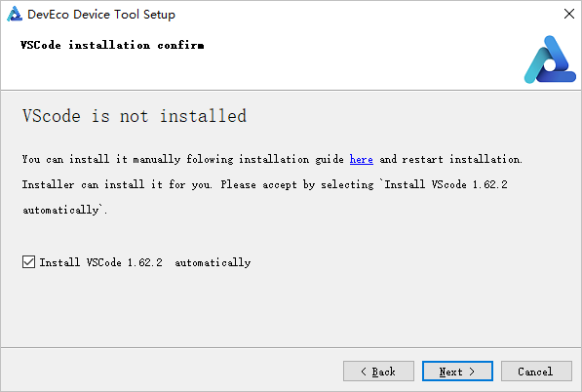Click the blank title bar space beside the title

[x=368, y=14]
